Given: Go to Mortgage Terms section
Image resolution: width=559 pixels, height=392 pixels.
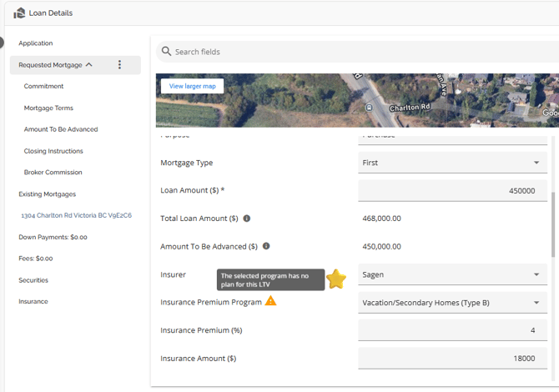Looking at the screenshot, I should pyautogui.click(x=48, y=108).
